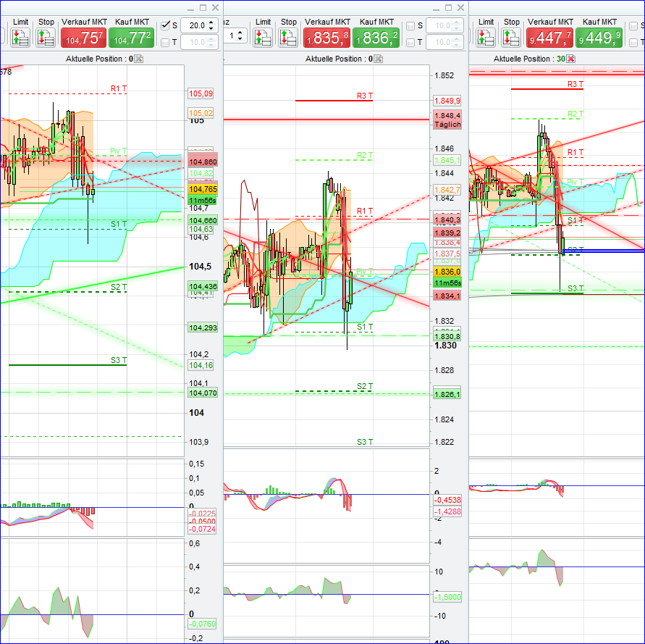Enable the T checkbox on the first order panel
645x644 pixels.
click(166, 42)
